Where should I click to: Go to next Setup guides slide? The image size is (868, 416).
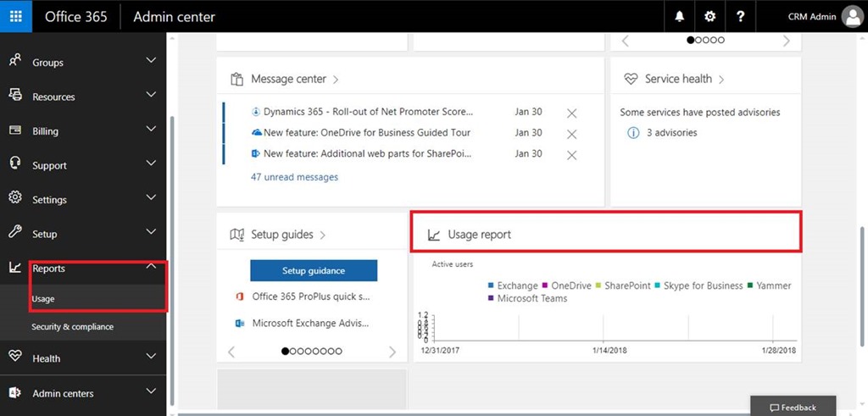392,352
